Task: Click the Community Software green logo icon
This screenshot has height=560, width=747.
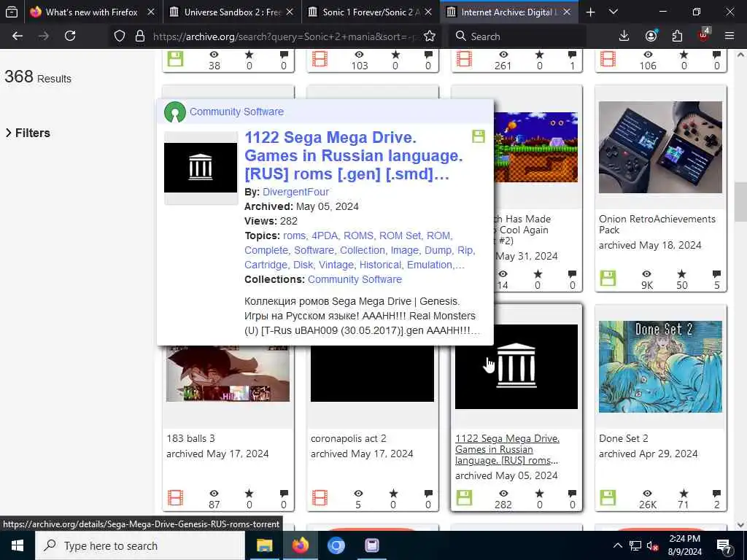Action: [x=175, y=112]
